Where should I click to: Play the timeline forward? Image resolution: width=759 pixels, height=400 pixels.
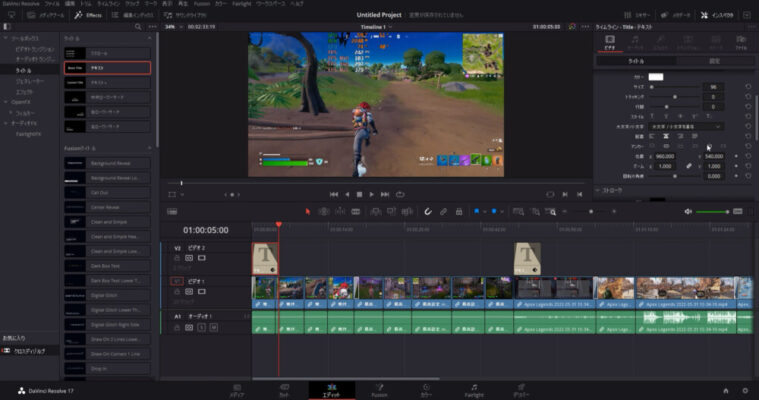[371, 194]
